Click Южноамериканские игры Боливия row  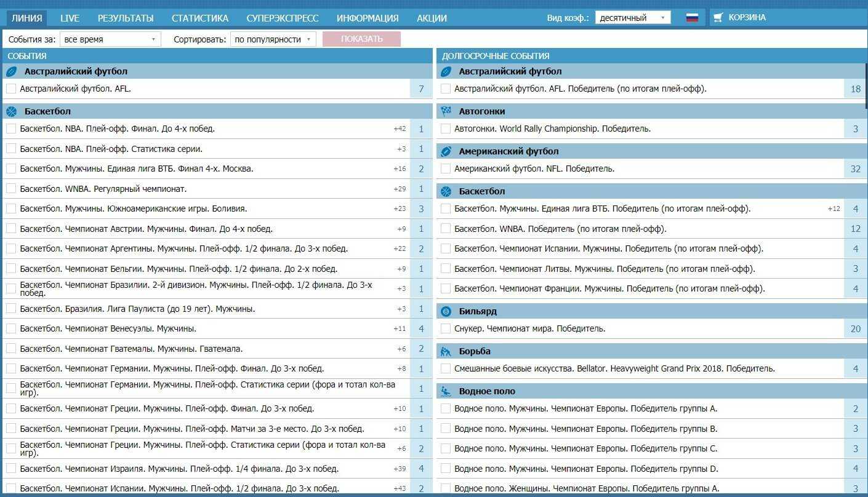tap(218, 209)
